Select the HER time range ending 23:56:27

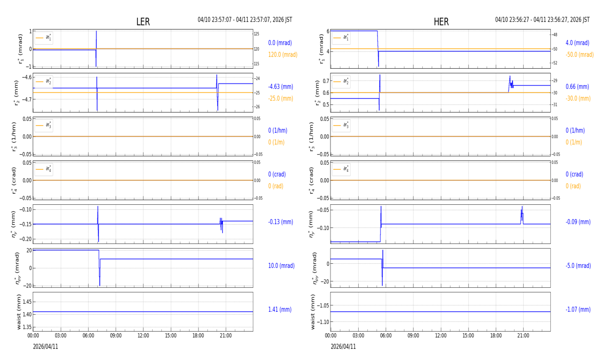pos(542,20)
